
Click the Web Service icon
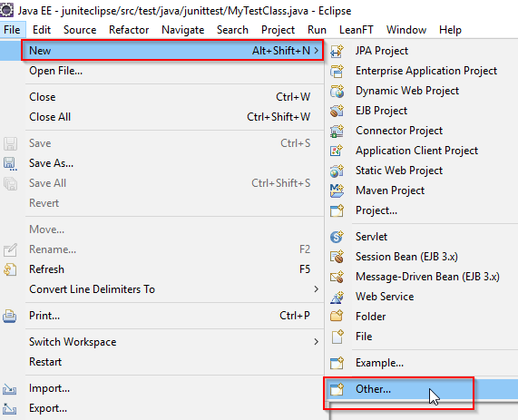[x=337, y=297]
